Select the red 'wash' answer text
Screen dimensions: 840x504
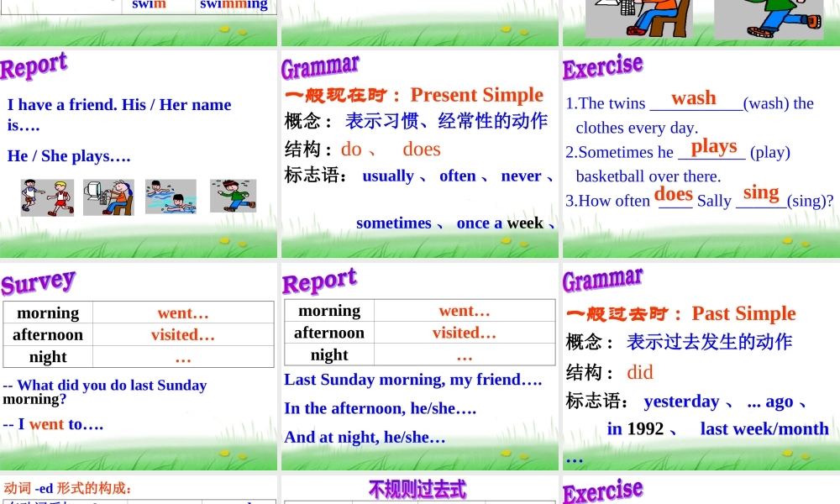(693, 98)
